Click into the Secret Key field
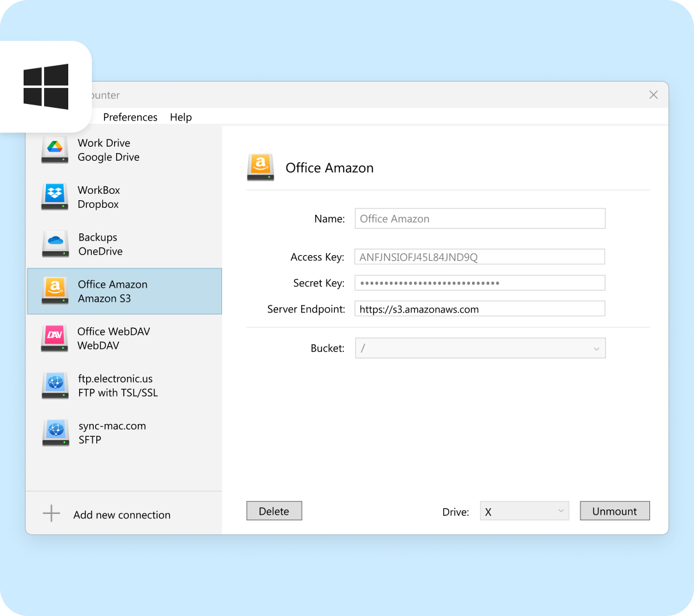 480,283
